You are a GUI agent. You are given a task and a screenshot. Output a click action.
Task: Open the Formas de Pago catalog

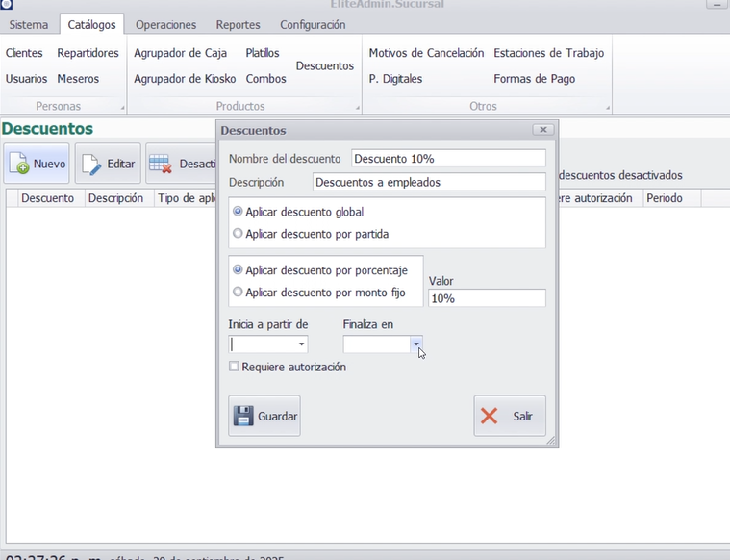coord(534,79)
